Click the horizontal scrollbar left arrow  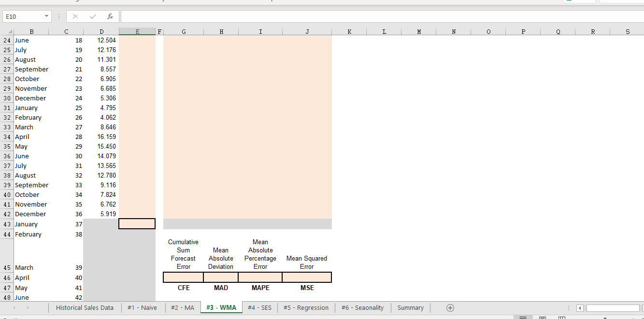(x=579, y=307)
